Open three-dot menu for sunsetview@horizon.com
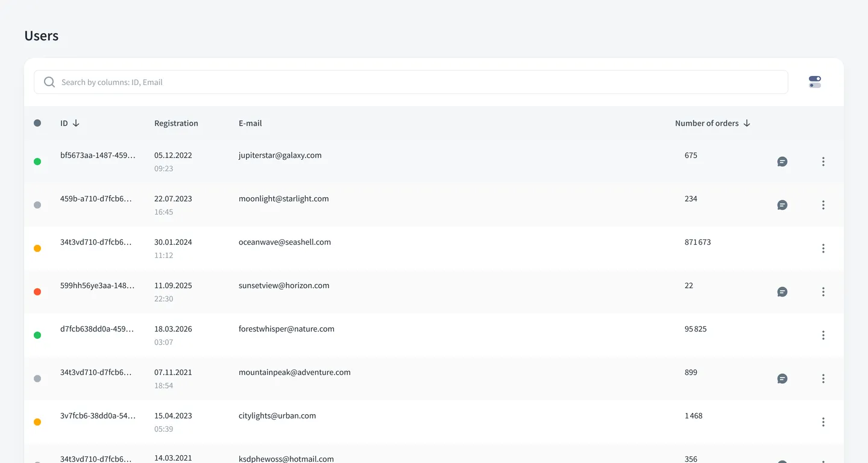This screenshot has height=463, width=868. [x=823, y=292]
